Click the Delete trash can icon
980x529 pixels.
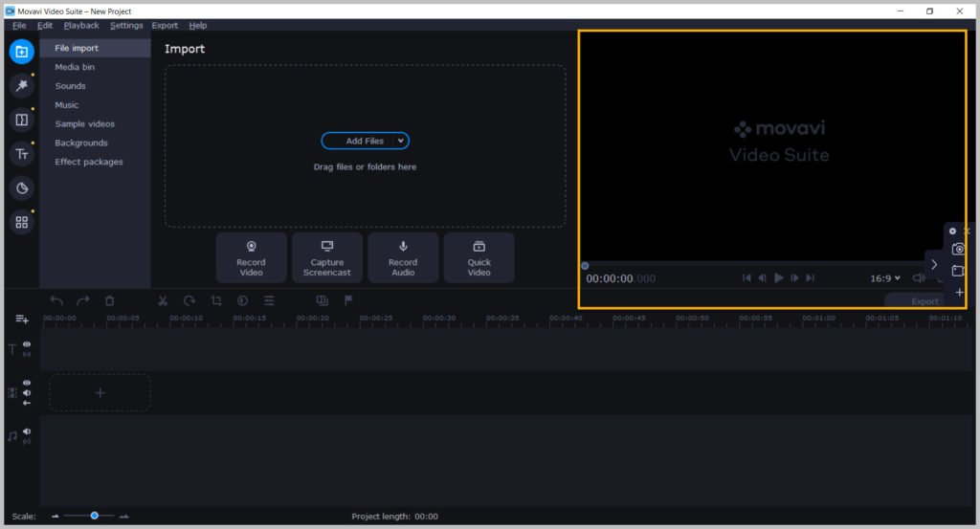coord(109,301)
